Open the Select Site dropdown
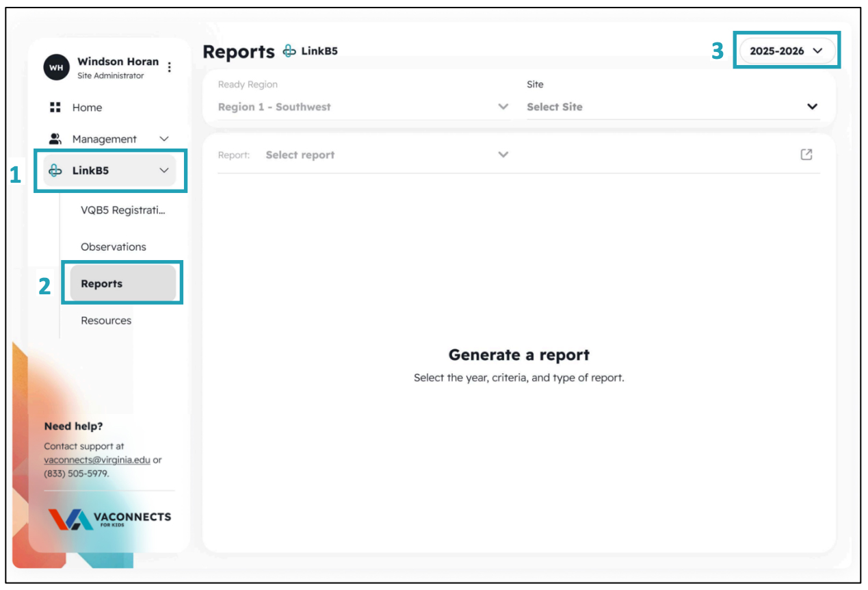Image resolution: width=868 pixels, height=590 pixels. pos(673,107)
